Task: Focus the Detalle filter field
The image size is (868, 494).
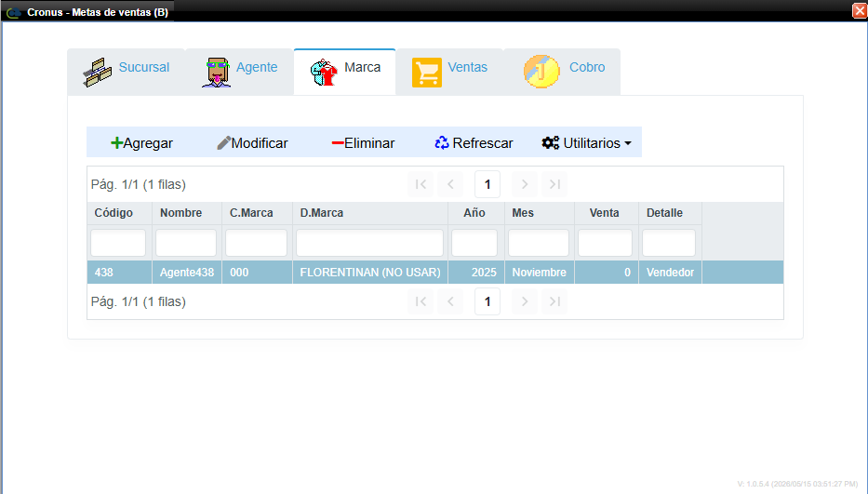Action: click(669, 243)
